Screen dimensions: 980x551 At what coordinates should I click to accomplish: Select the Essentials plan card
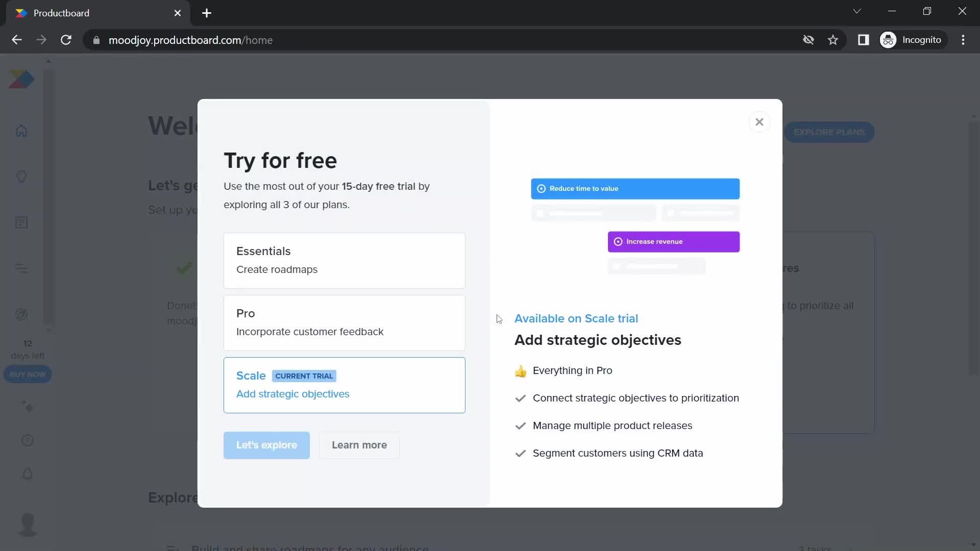click(344, 261)
